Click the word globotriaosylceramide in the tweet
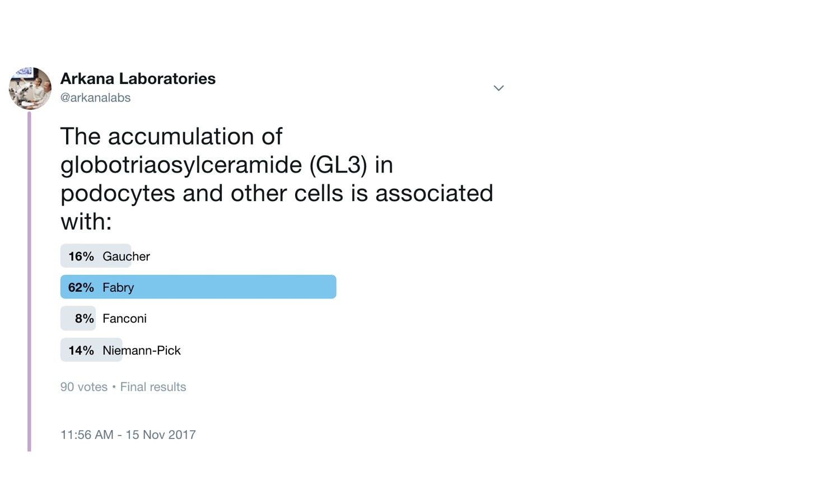The image size is (840, 504). (x=181, y=165)
